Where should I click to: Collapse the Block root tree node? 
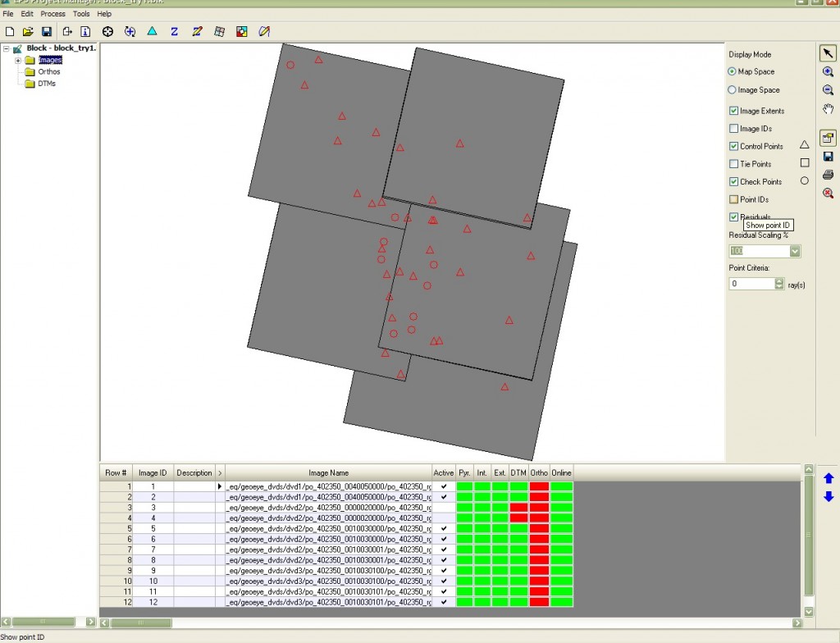[x=7, y=48]
